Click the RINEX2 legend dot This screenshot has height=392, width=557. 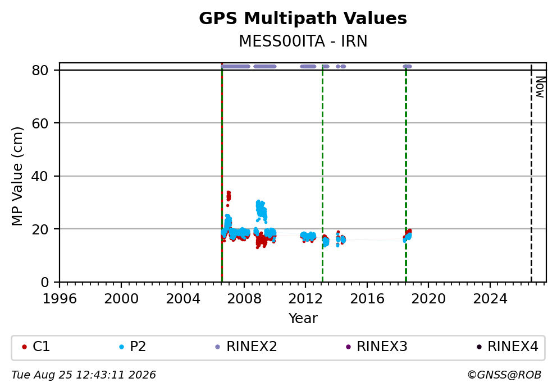218,347
